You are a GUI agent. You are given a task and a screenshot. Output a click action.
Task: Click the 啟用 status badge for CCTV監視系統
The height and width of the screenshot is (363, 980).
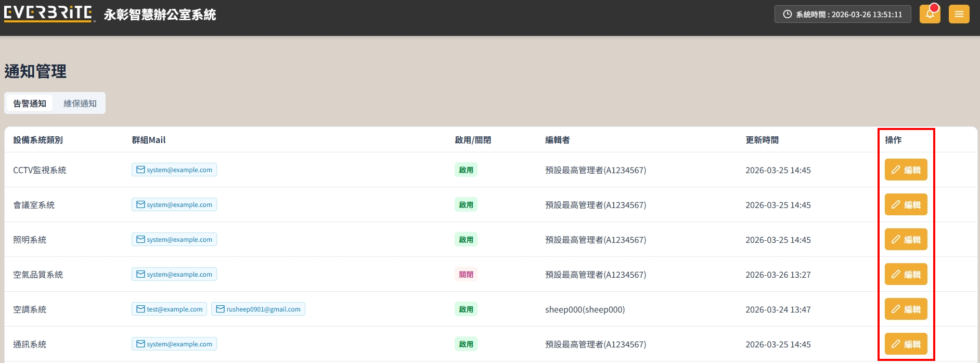pos(466,170)
